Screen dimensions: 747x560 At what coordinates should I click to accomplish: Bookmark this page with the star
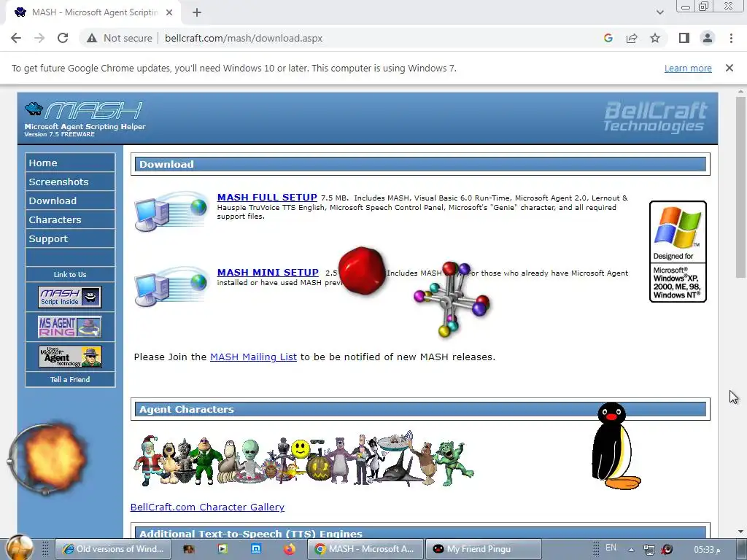(x=655, y=38)
